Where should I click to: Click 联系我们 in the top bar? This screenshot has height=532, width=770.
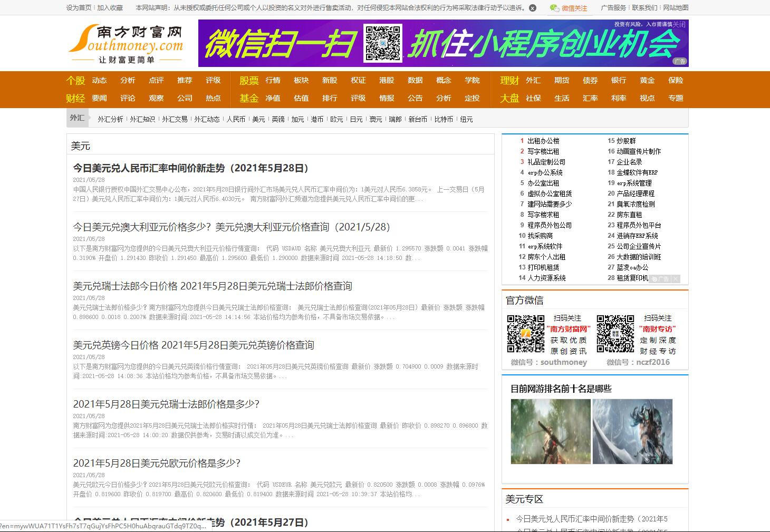[646, 8]
